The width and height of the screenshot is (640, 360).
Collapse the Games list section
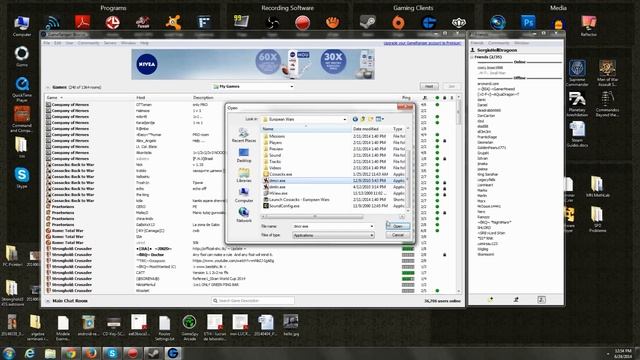pos(48,87)
